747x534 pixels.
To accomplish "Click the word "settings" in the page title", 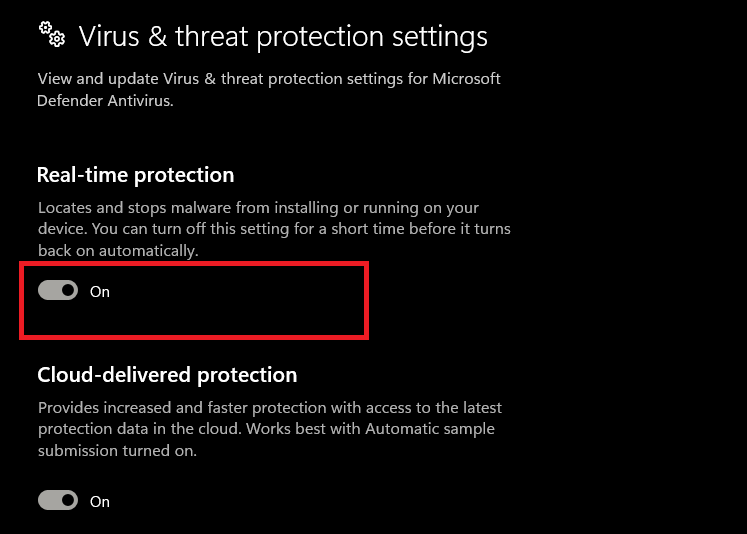I will (437, 37).
